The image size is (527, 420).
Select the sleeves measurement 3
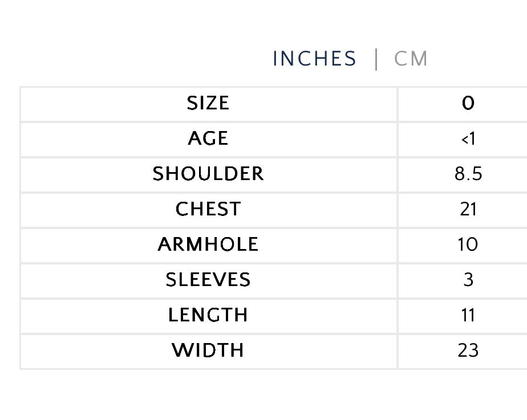[x=468, y=280]
